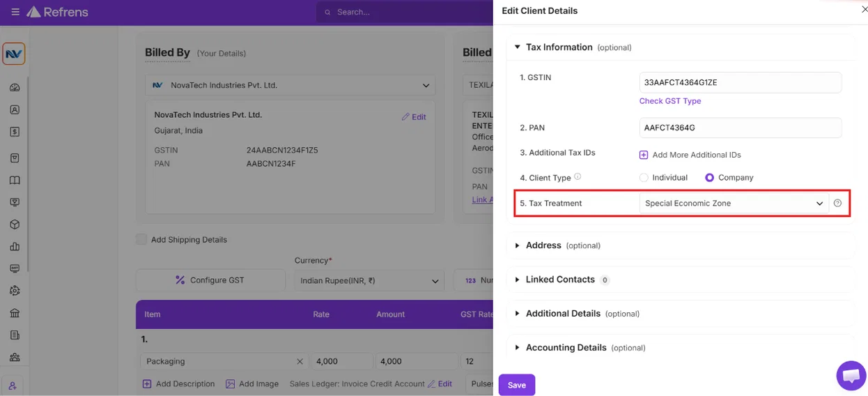
Task: Tick the Add Shipping Details checkbox
Action: 141,239
